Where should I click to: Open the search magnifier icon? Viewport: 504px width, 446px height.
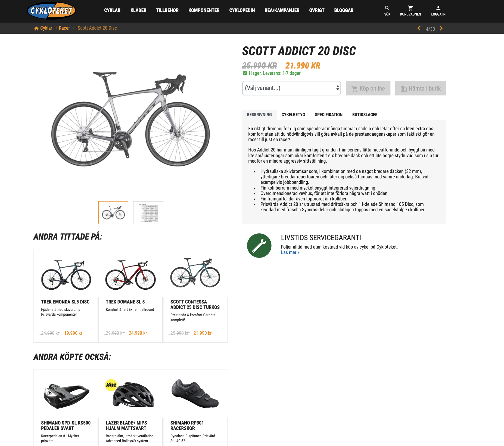[x=387, y=8]
